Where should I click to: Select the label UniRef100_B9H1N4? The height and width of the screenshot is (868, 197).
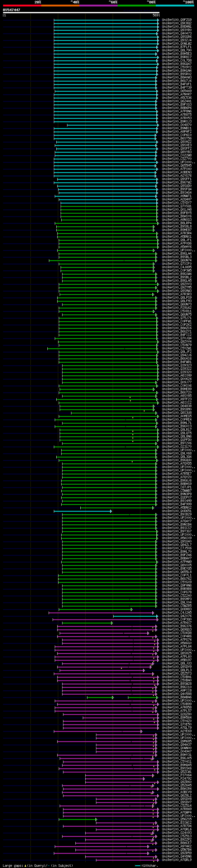(177, 71)
